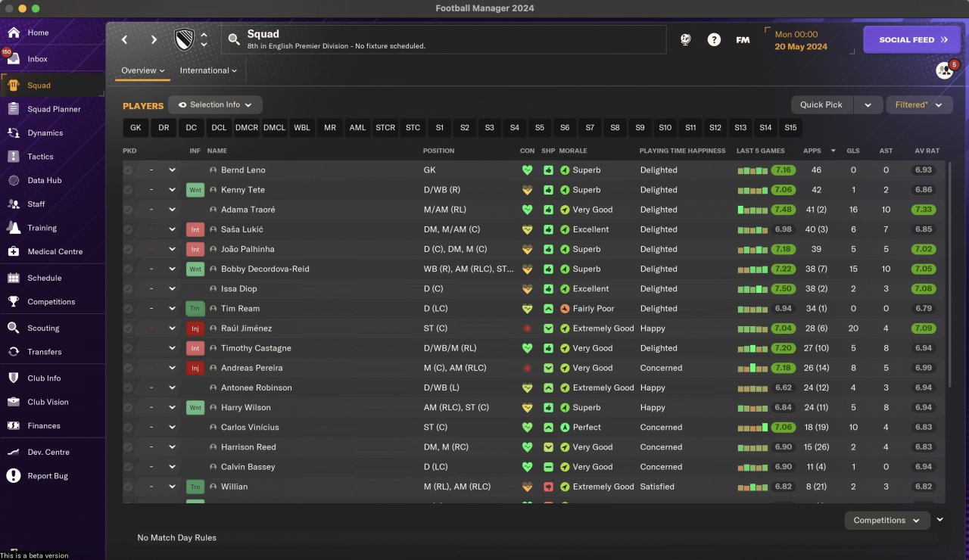The image size is (969, 560).
Task: Open position dropdown for Andreas Pereira
Action: tap(172, 368)
